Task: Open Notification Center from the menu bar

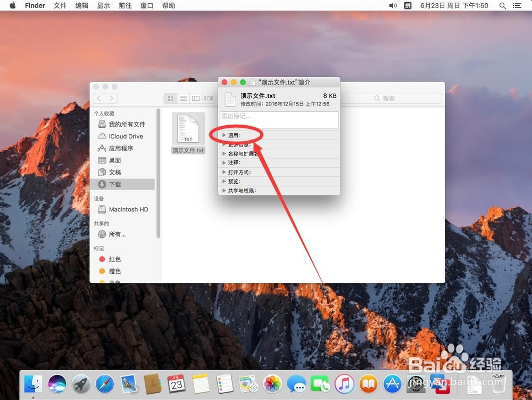Action: tap(517, 5)
